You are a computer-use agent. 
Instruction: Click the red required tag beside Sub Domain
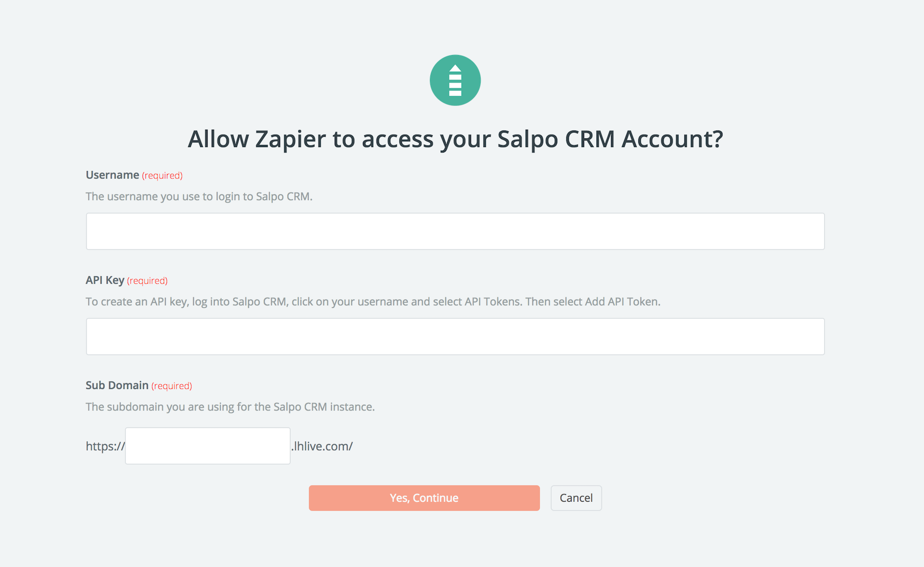point(172,386)
